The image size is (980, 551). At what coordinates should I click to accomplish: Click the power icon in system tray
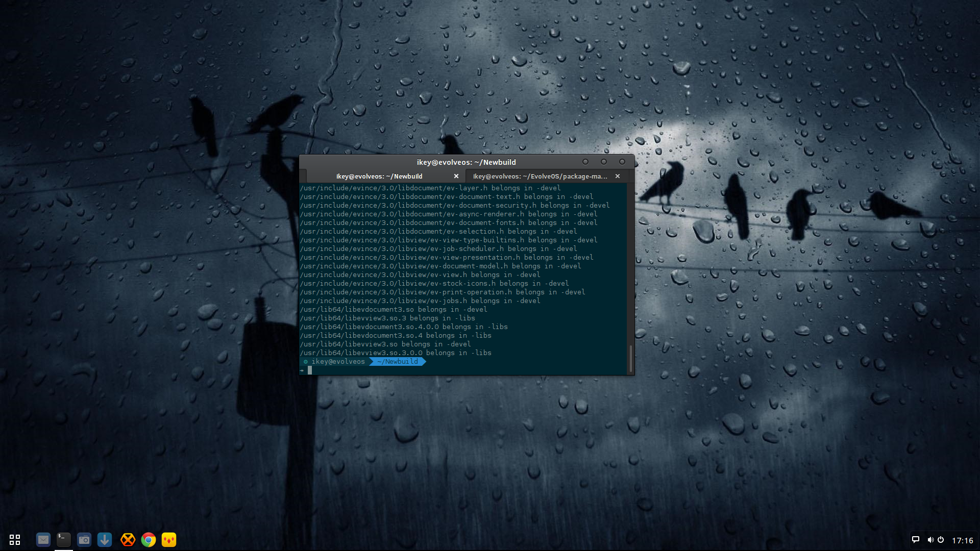point(941,540)
